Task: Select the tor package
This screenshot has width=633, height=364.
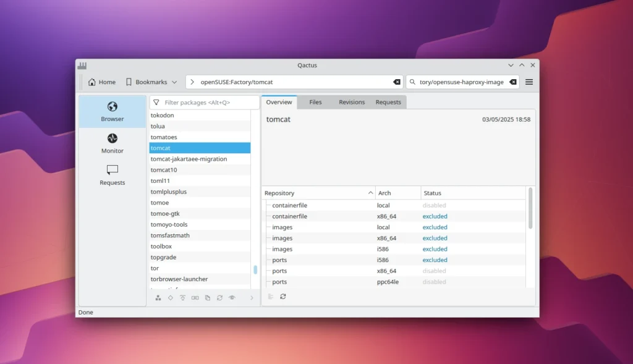Action: coord(200,268)
